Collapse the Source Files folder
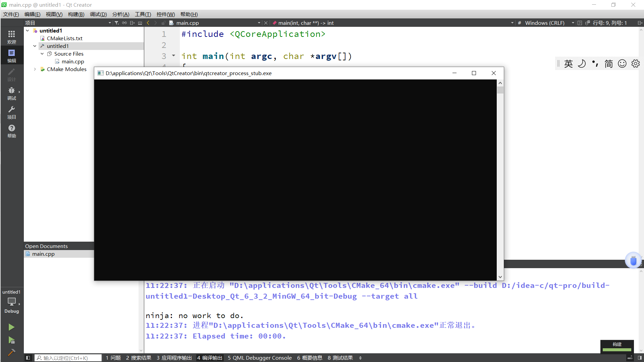644x362 pixels. click(42, 54)
